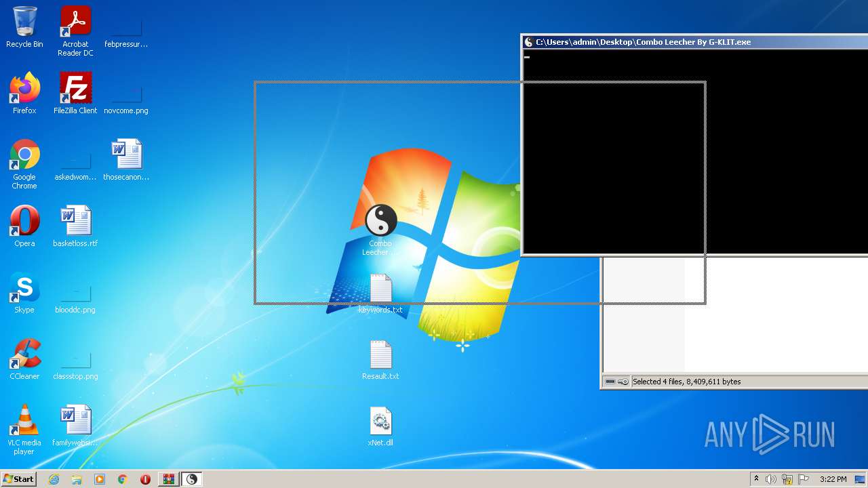Select the keywords.txt file icon
Viewport: 868px width, 488px height.
tap(380, 293)
